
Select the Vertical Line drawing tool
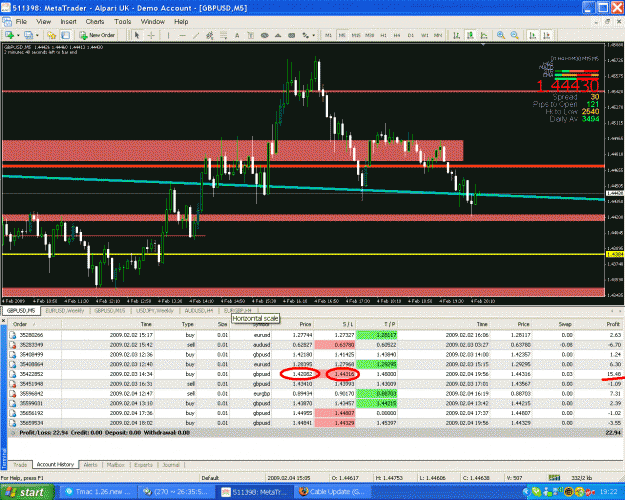[x=168, y=35]
